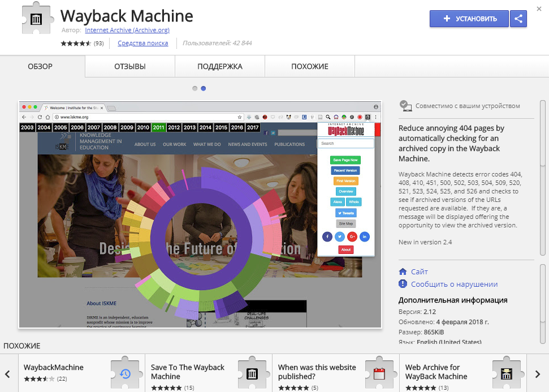
Task: Click First Version button in screenshot
Action: 346,181
